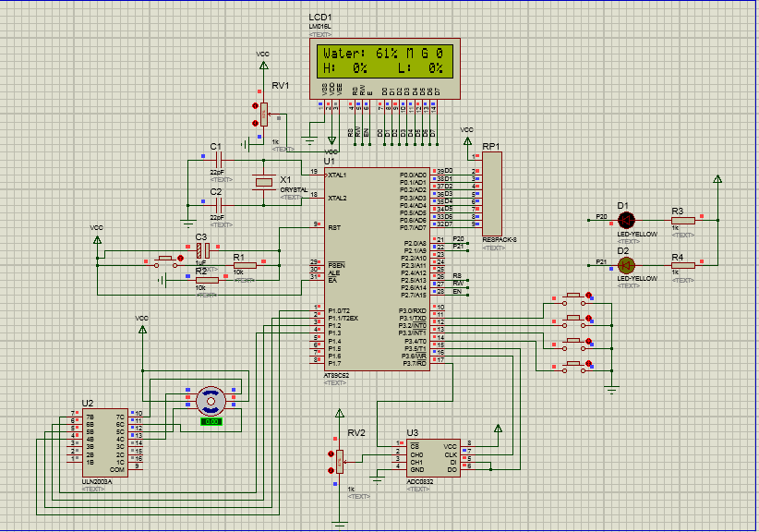Select the U1 AT89C52 microcontroller body
Viewport: 759px width, 532px height.
[x=377, y=269]
